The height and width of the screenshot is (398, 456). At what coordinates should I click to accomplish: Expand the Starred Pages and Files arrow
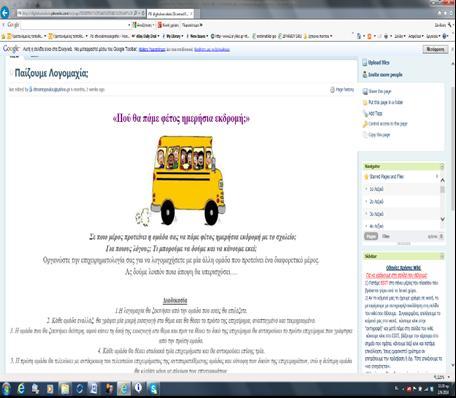(x=437, y=176)
